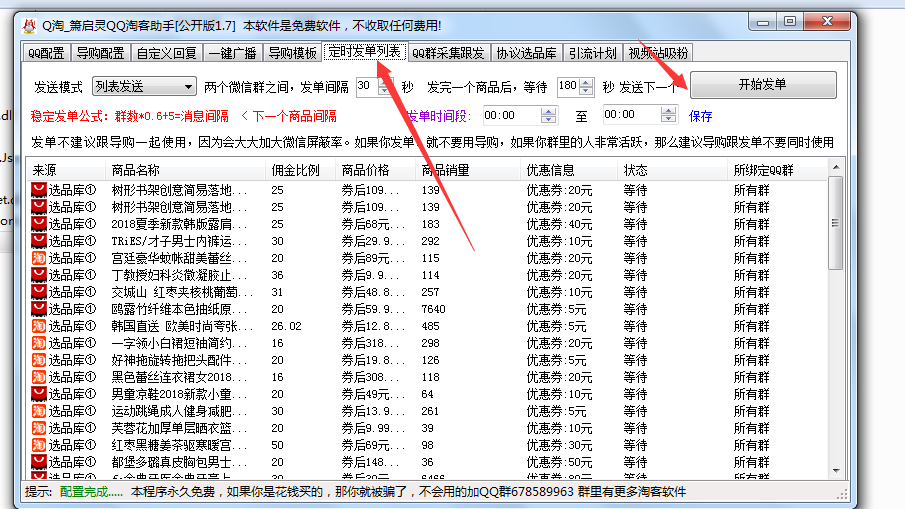This screenshot has height=509, width=905.
Task: Click the 优惠券:40元 cell
Action: pyautogui.click(x=559, y=224)
